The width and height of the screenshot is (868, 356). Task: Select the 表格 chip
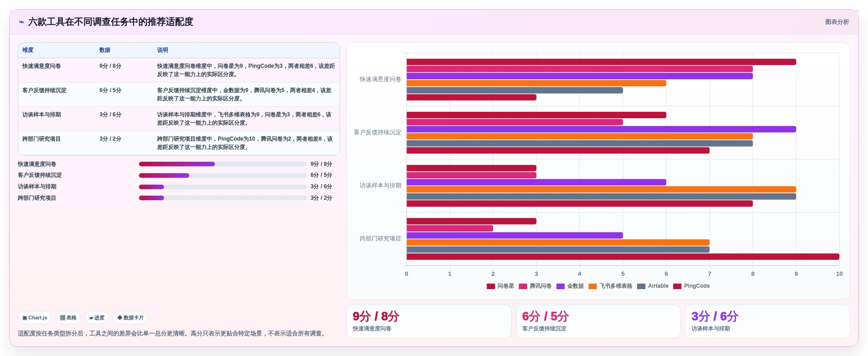(68, 318)
